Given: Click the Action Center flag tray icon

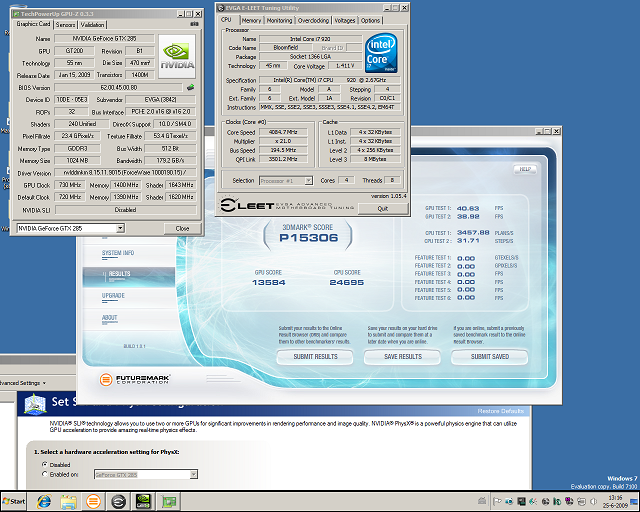Looking at the screenshot, I should coord(497,501).
